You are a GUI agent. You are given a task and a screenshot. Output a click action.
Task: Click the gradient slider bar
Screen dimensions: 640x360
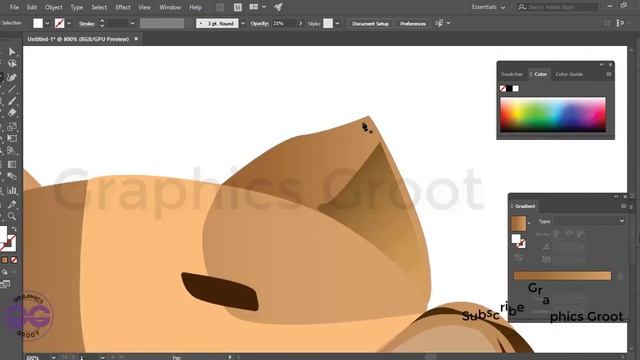(562, 276)
